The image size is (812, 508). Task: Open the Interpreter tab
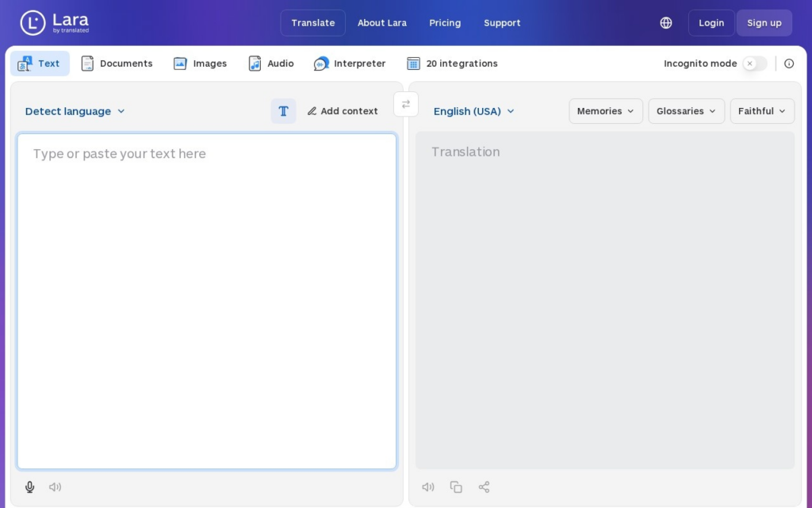(350, 63)
